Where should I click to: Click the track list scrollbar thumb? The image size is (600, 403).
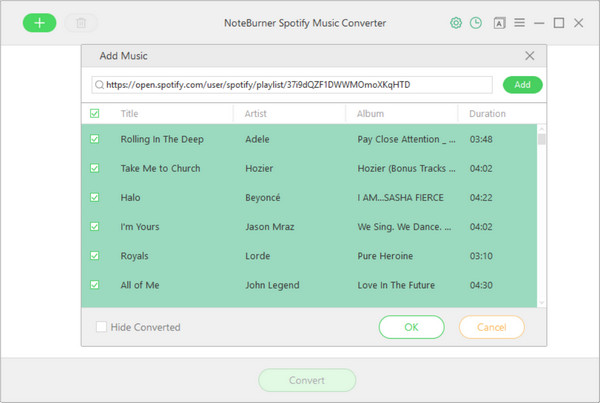pos(541,139)
